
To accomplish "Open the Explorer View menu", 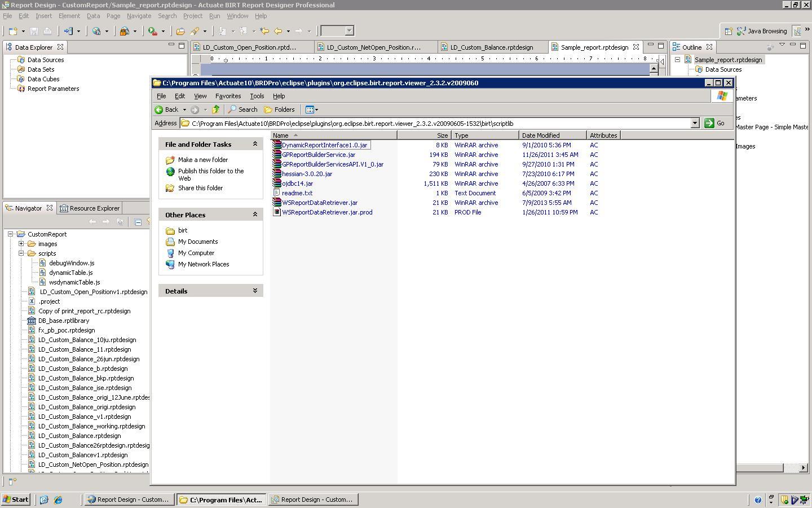I will [200, 96].
